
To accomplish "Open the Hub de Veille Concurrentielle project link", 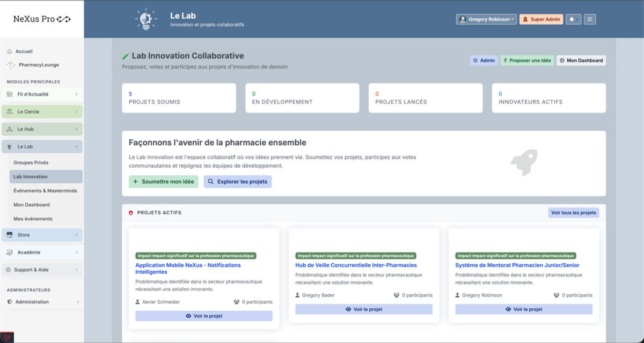I will 355,265.
